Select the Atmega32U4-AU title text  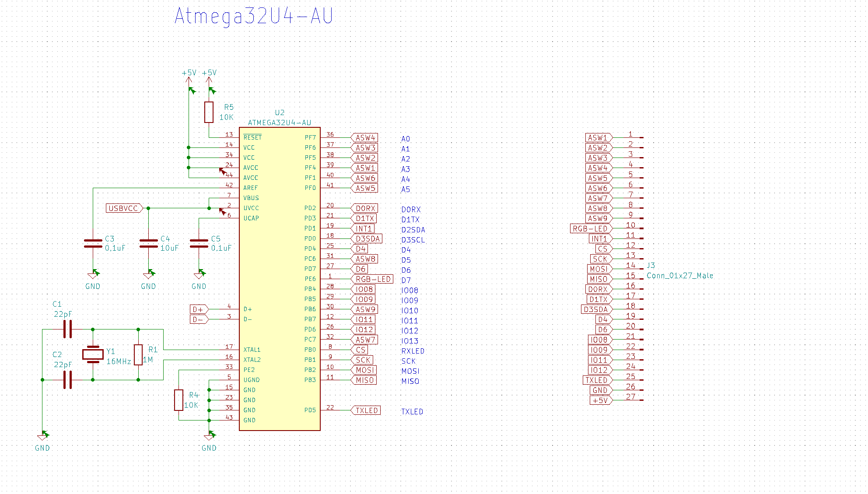(253, 17)
